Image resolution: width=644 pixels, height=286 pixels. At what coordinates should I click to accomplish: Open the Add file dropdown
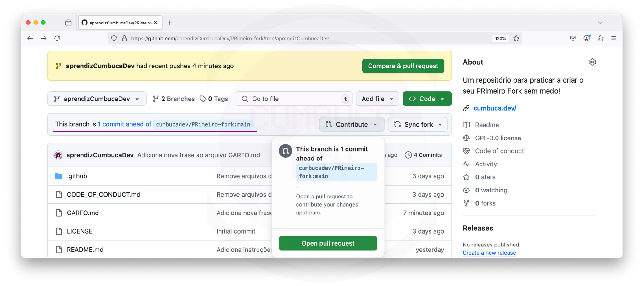[x=377, y=99]
